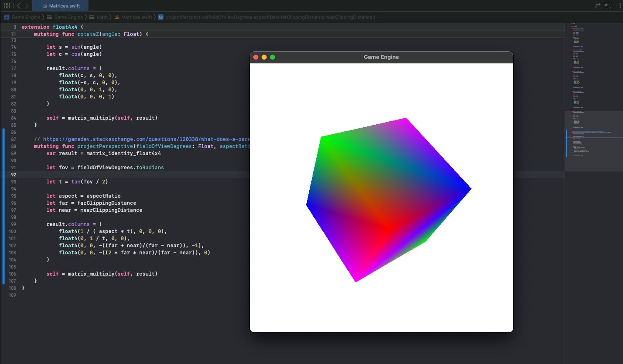Click 'aspectRatio' on line 95
Screen dimensions: 623x364
(103, 196)
